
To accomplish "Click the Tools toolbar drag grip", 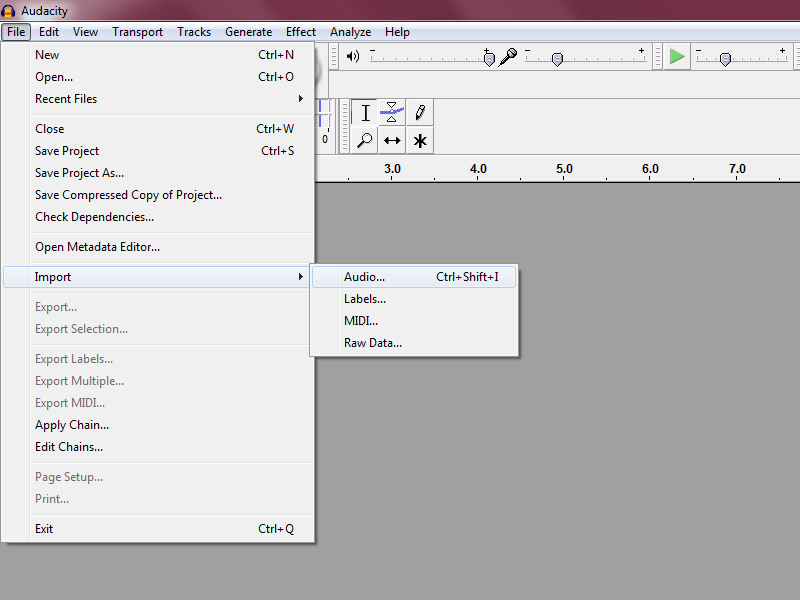I will (x=345, y=127).
